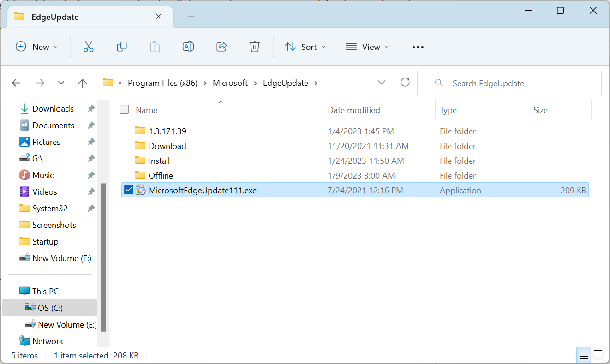Click the 1/24/2023 11:50 AM date

point(366,161)
